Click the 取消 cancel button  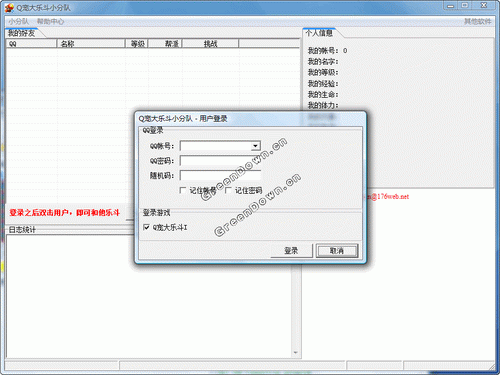click(337, 251)
